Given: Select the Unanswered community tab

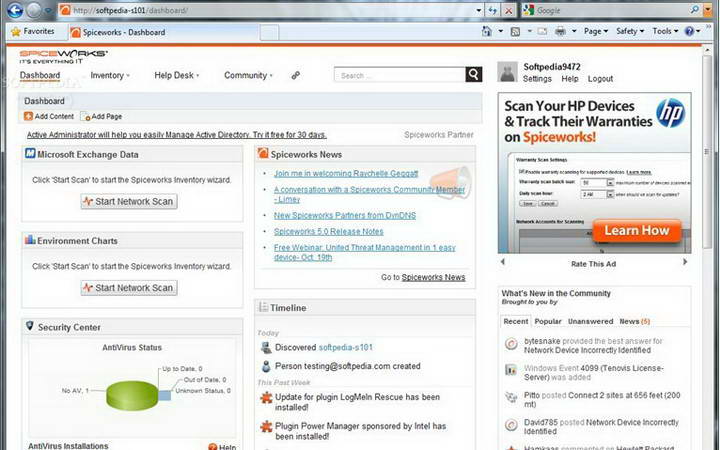Looking at the screenshot, I should click(590, 321).
